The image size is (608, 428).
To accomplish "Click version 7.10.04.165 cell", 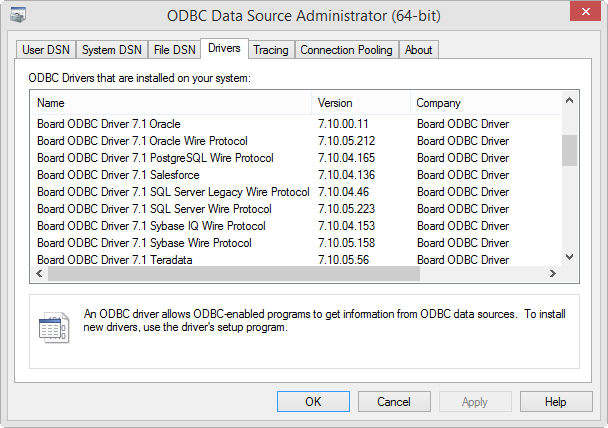I will point(347,158).
